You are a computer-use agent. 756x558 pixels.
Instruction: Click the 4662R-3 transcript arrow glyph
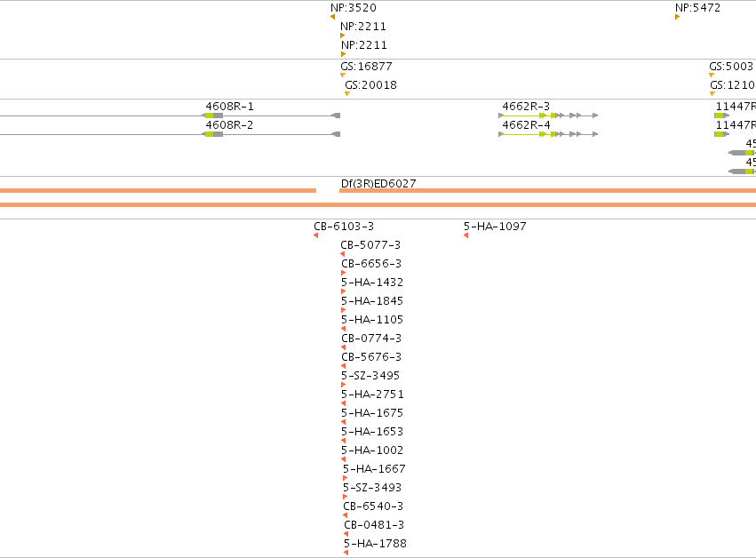click(x=548, y=116)
